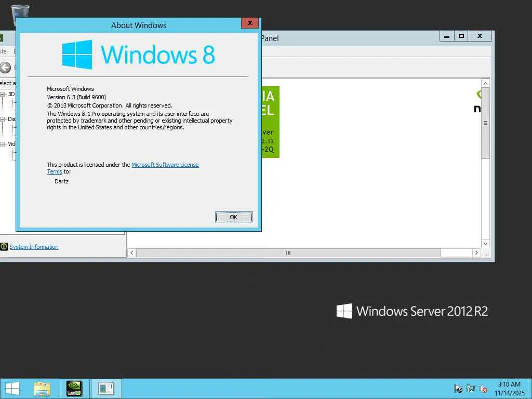This screenshot has width=532, height=399.
Task: Open the Microsoft Software License Terms link
Action: click(165, 165)
